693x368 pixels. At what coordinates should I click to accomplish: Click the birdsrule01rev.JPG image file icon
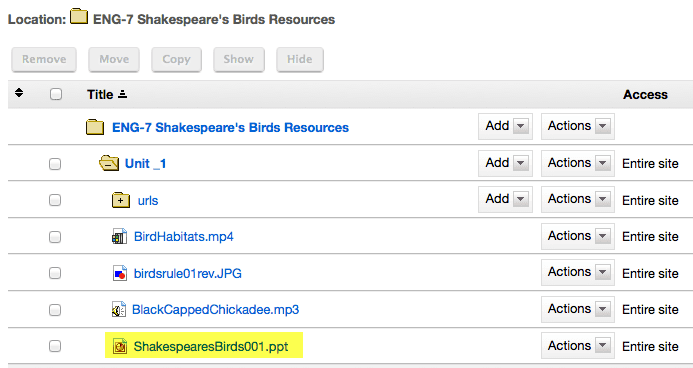click(x=120, y=273)
